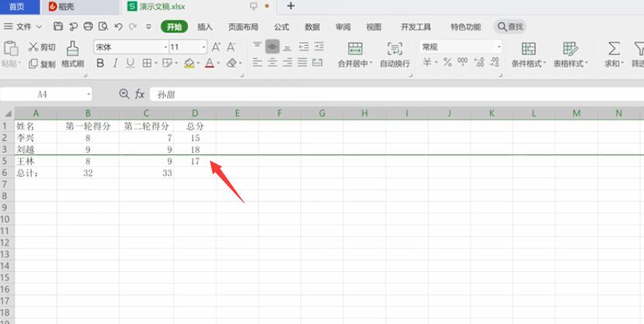Click the A4 name box field
This screenshot has height=324, width=644.
46,94
